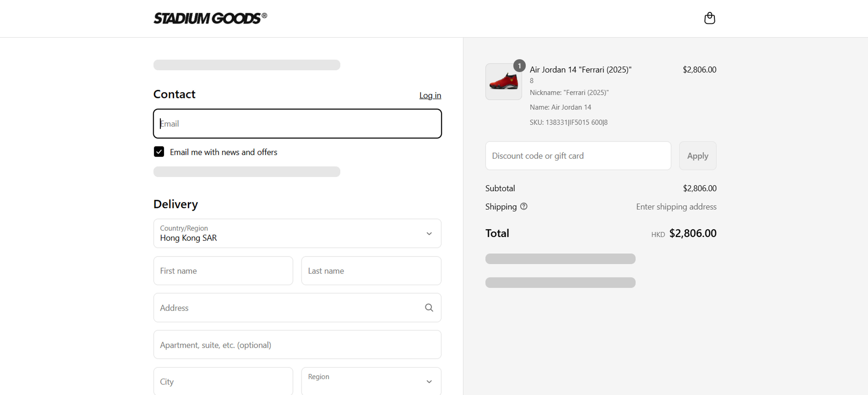Image resolution: width=868 pixels, height=395 pixels.
Task: Click the Apartment, suite, etc. field
Action: pos(297,345)
